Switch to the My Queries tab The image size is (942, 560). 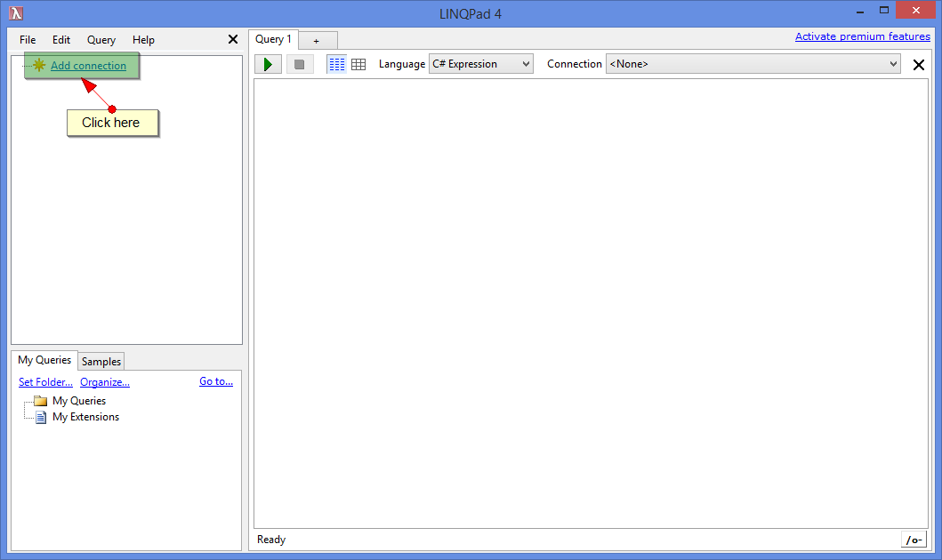click(x=44, y=360)
